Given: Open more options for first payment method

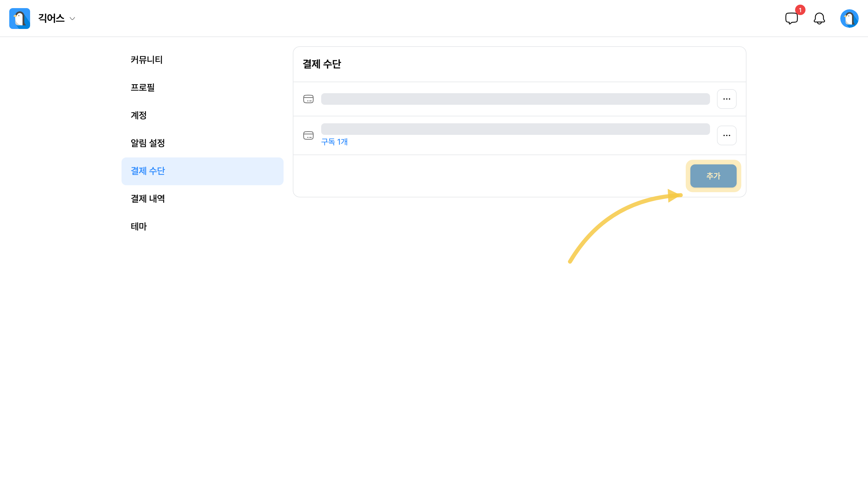Looking at the screenshot, I should [x=727, y=99].
